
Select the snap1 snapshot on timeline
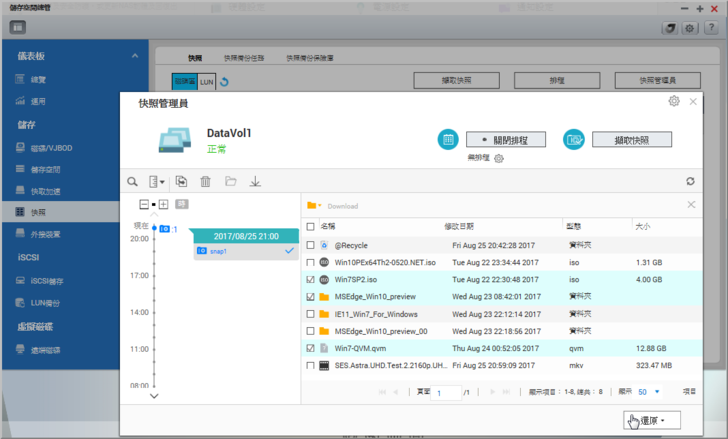(x=219, y=251)
